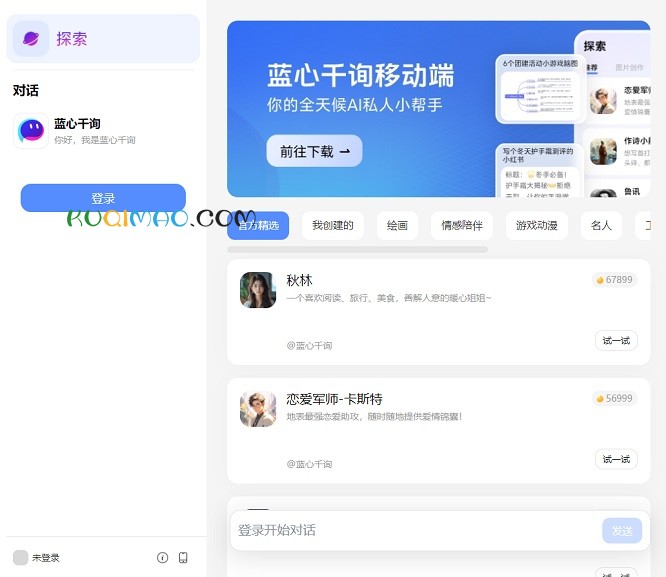Focus the 登录开始对话 input field
The image size is (666, 577).
[x=416, y=530]
